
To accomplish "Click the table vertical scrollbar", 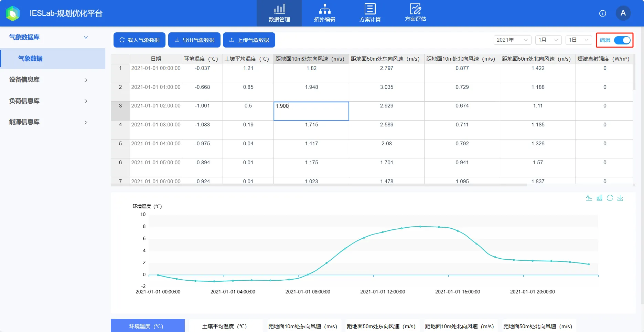I will pyautogui.click(x=634, y=72).
